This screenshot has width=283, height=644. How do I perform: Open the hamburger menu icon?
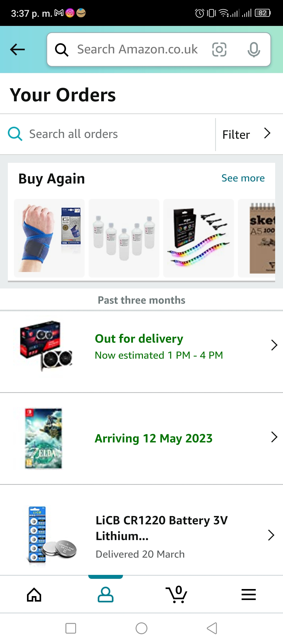(x=248, y=594)
